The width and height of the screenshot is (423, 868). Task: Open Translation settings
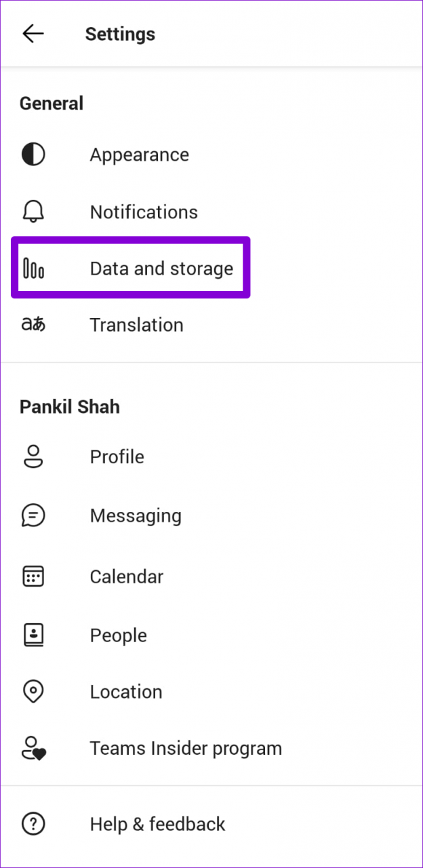click(x=136, y=325)
